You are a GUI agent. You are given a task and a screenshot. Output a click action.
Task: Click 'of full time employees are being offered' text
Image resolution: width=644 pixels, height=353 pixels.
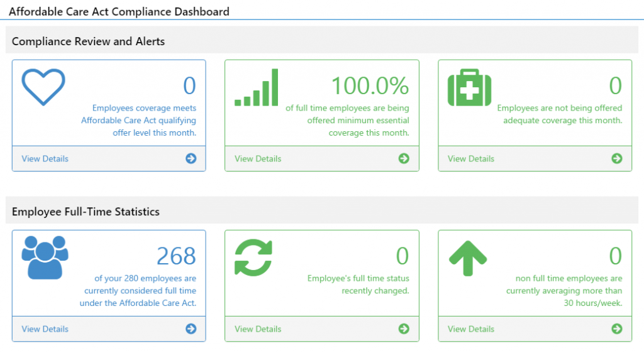coord(347,120)
